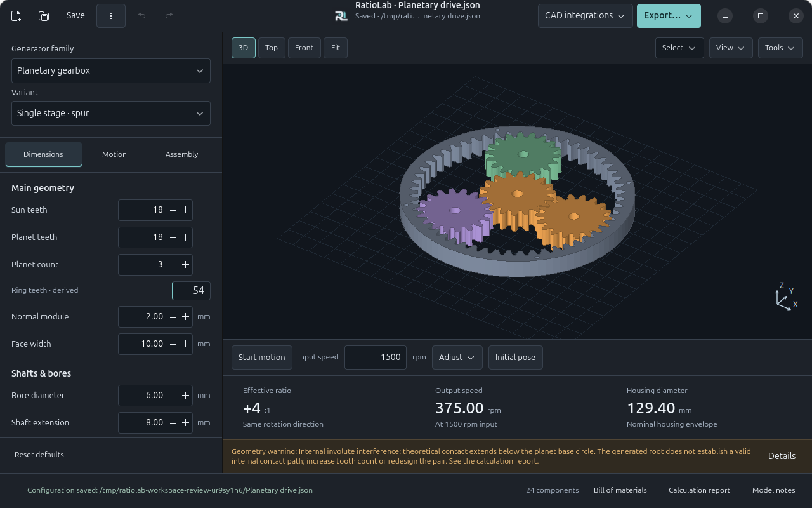Open the Export dropdown
Image resolution: width=812 pixels, height=508 pixels.
coord(669,16)
